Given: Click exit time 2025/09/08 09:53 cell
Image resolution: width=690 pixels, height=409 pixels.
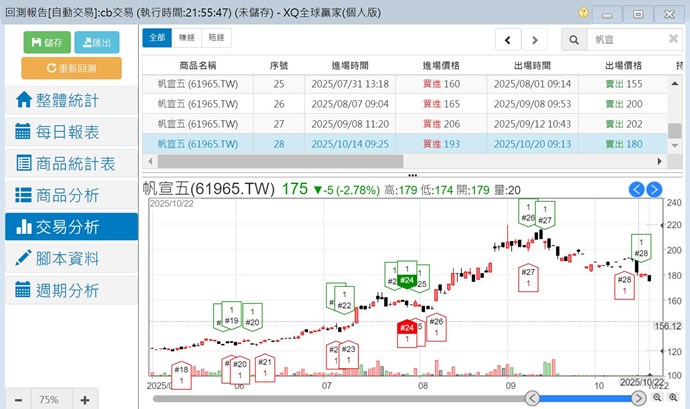Looking at the screenshot, I should (532, 104).
